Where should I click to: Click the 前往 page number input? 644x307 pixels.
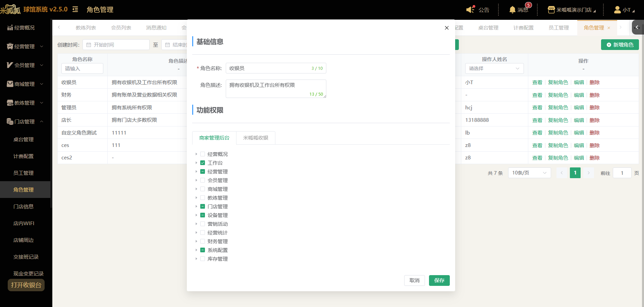coord(622,173)
